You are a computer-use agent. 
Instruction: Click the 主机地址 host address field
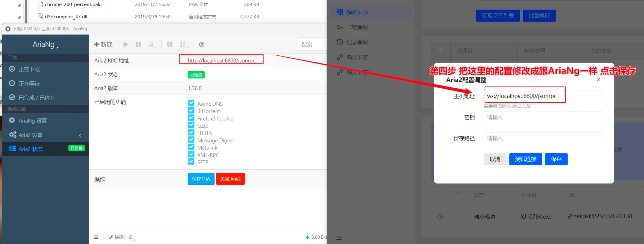coord(543,96)
